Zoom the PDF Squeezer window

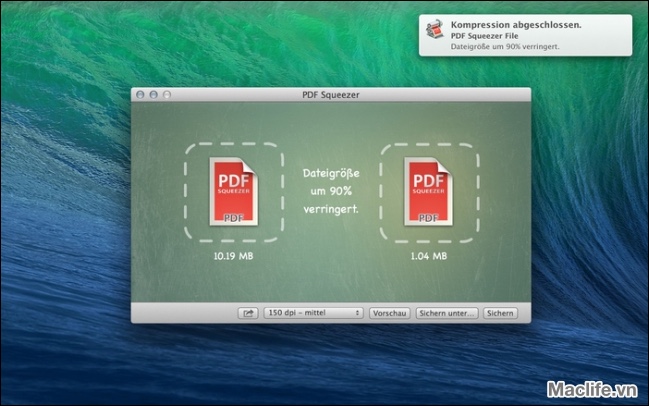[167, 94]
